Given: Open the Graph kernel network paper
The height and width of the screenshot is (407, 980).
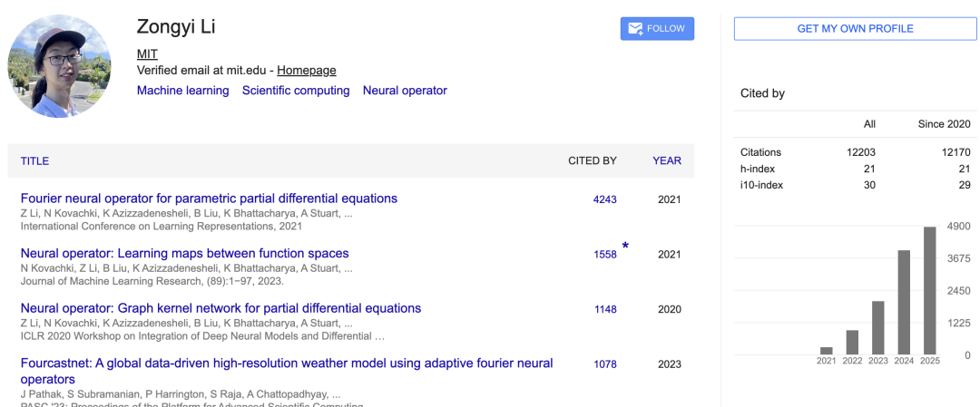Looking at the screenshot, I should coord(220,308).
